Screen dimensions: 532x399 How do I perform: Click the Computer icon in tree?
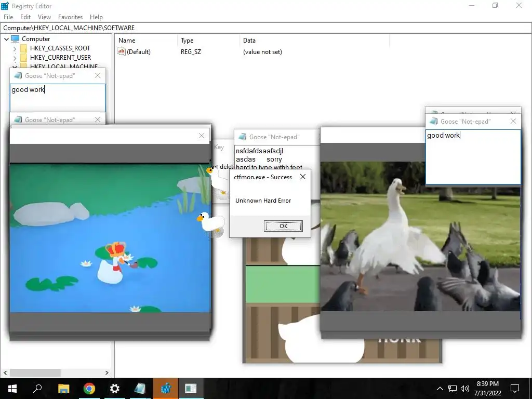15,39
